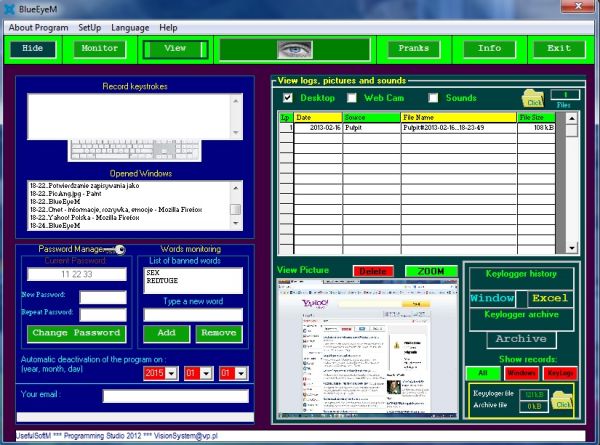Open the Pranks section
This screenshot has width=600, height=445.
point(414,49)
